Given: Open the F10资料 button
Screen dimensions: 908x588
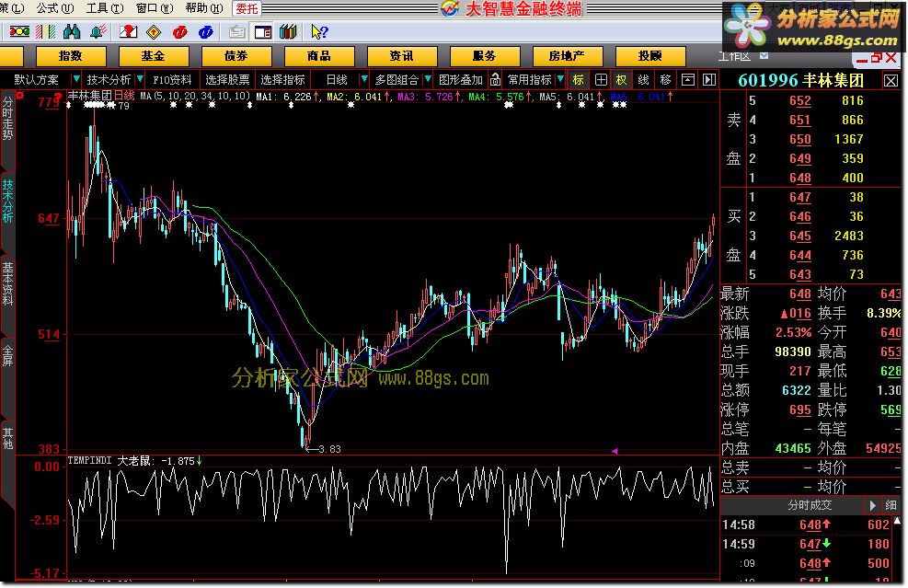Looking at the screenshot, I should 172,80.
